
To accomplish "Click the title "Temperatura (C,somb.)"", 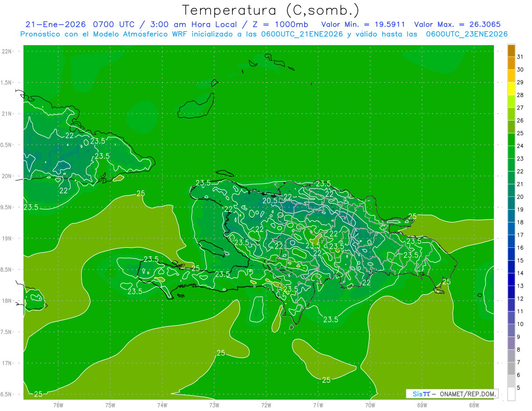I will (x=270, y=10).
